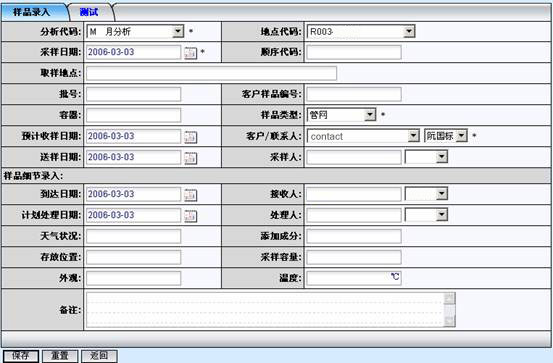
Task: Focus the 外观 input field
Action: coord(133,278)
